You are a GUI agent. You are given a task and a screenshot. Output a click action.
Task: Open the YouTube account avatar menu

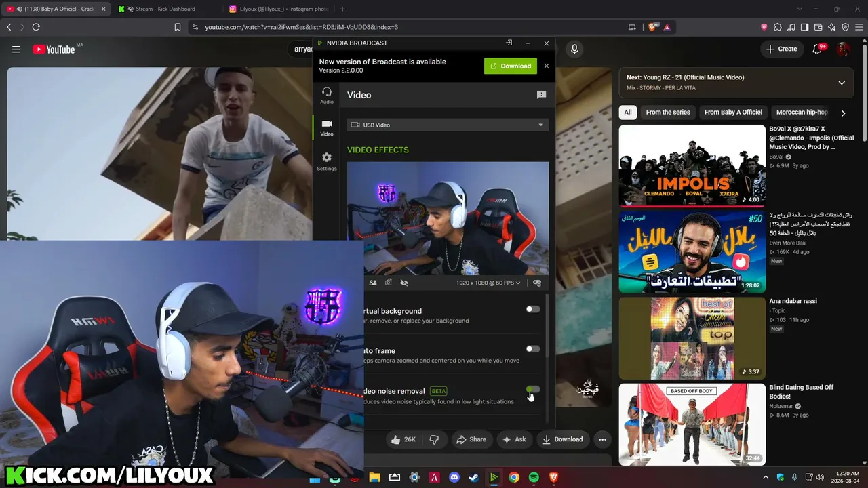(843, 49)
